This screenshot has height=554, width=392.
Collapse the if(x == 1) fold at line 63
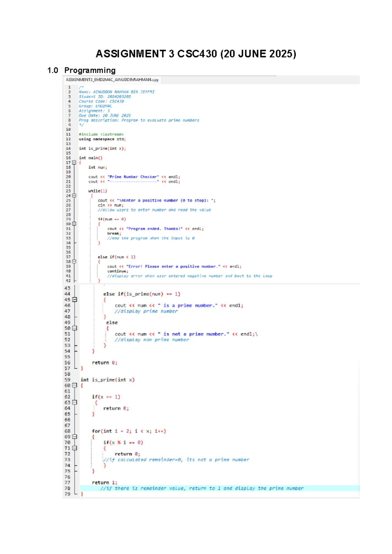pyautogui.click(x=75, y=402)
